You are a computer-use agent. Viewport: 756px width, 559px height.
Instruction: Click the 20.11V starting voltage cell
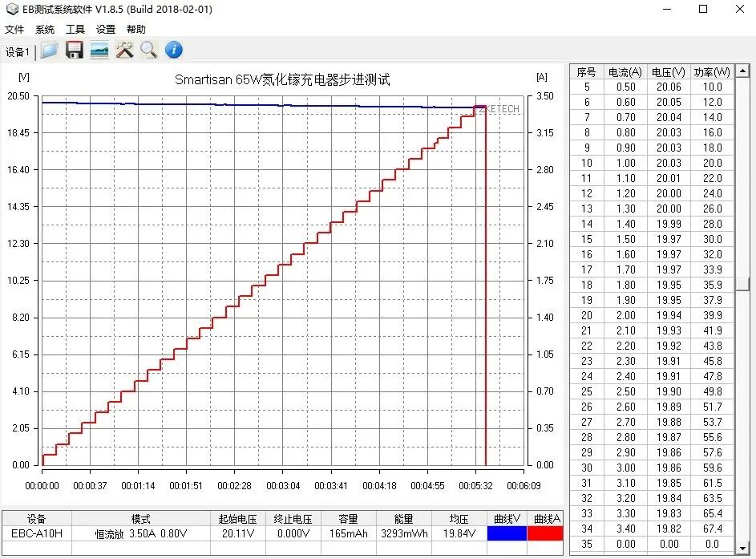coord(237,533)
